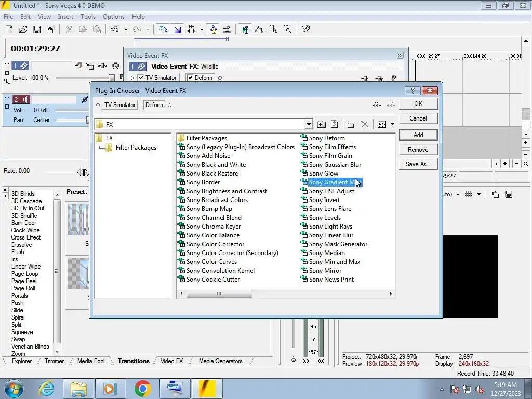Click Move Plug-In Left icon in Plug-In Chooser
This screenshot has width=532, height=399.
(377, 105)
